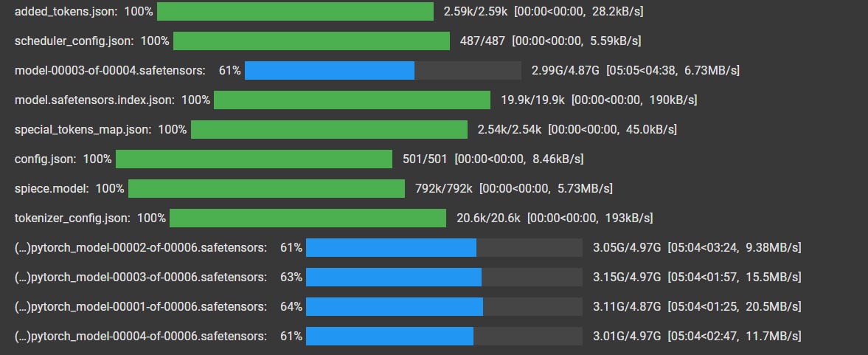Click the added_tokens.json progress bar
Screen dimensions: 868x355
coord(295,11)
